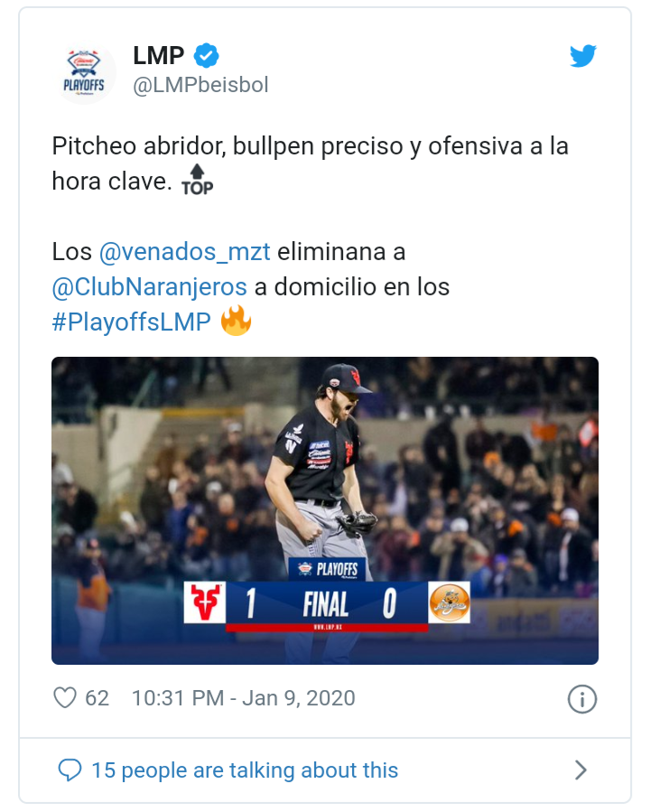Click the blue verified badge
The image size is (650, 812).
pos(207,56)
